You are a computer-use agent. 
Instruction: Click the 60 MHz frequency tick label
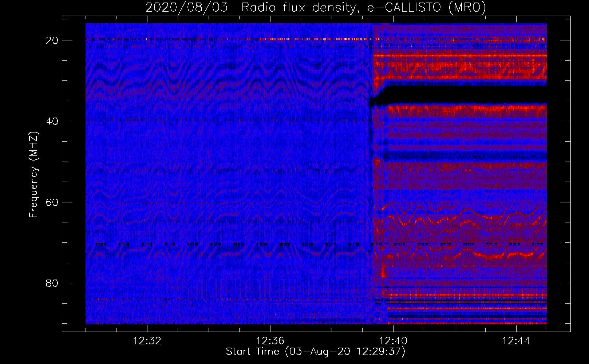[52, 202]
